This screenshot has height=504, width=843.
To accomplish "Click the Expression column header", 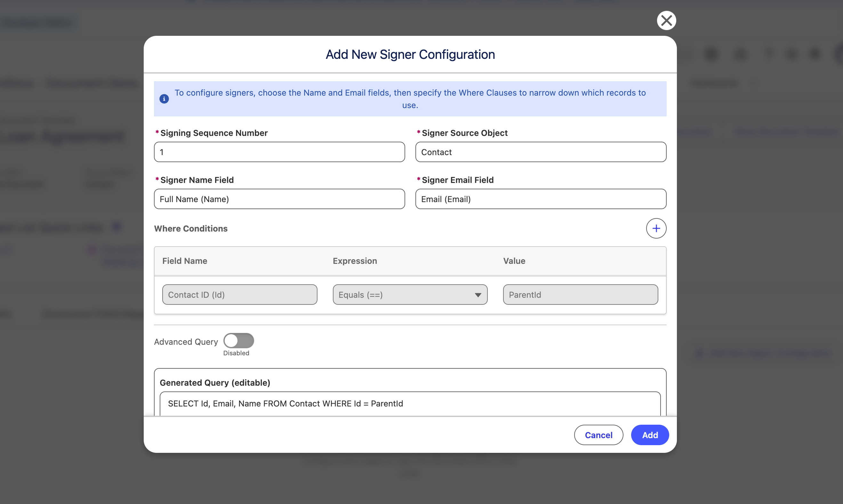I will (355, 261).
